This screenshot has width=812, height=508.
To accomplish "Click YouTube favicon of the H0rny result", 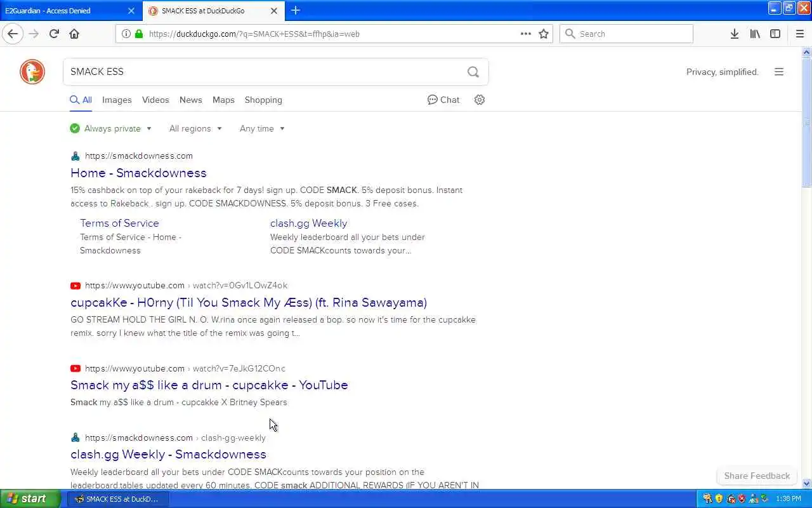I will point(75,286).
